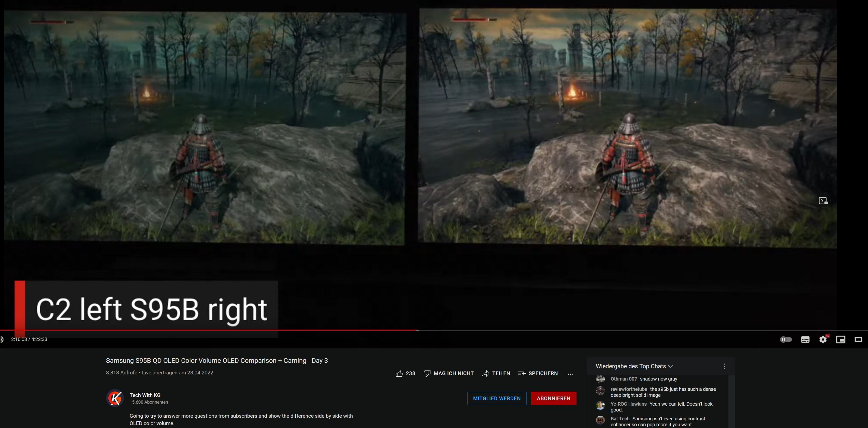Viewport: 868px width, 428px height.
Task: Click the 'C2 left S95B right' caption overlay
Action: [x=146, y=309]
